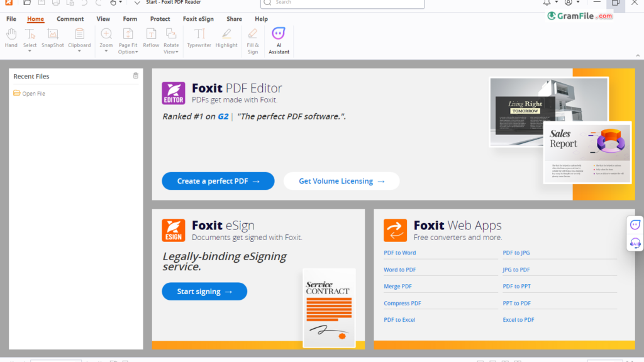Open the hand mode dropdown in title bar
Viewport: 644px width, 362px height.
coord(120,3)
